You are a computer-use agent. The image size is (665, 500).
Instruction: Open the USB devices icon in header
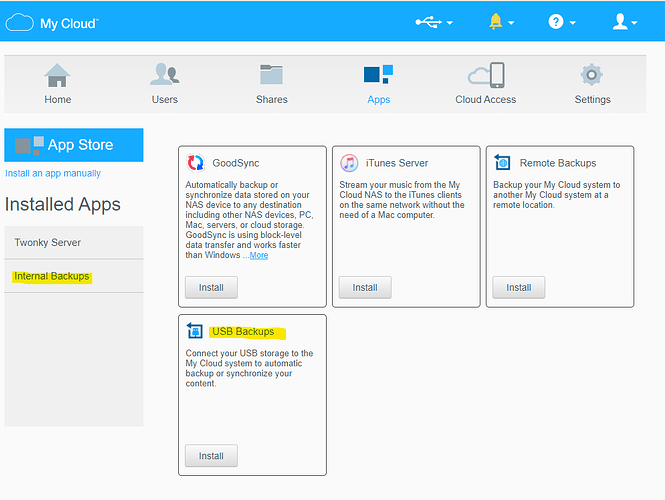(428, 22)
